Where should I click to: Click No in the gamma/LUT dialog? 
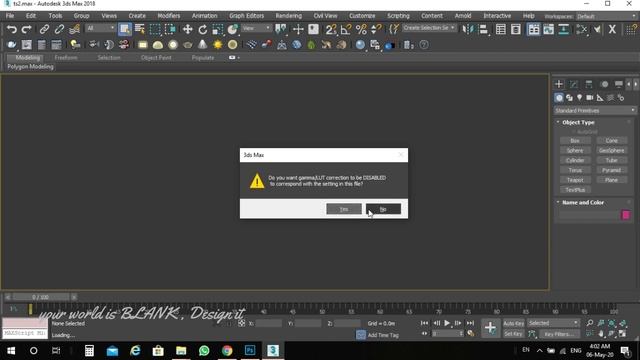[x=383, y=209]
